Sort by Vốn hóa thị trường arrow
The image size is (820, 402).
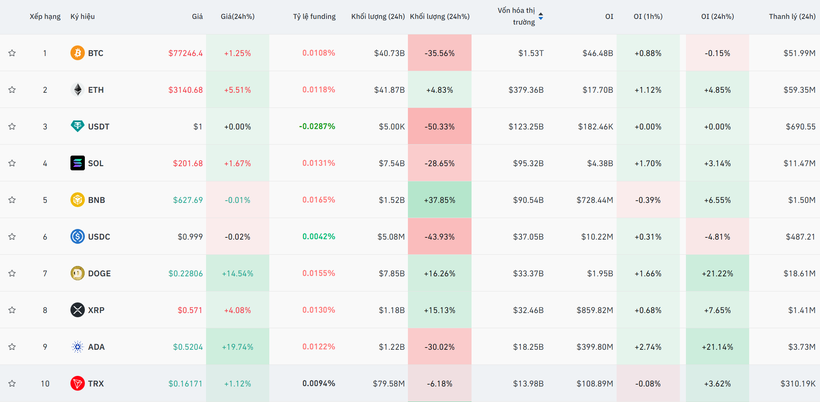pos(541,16)
